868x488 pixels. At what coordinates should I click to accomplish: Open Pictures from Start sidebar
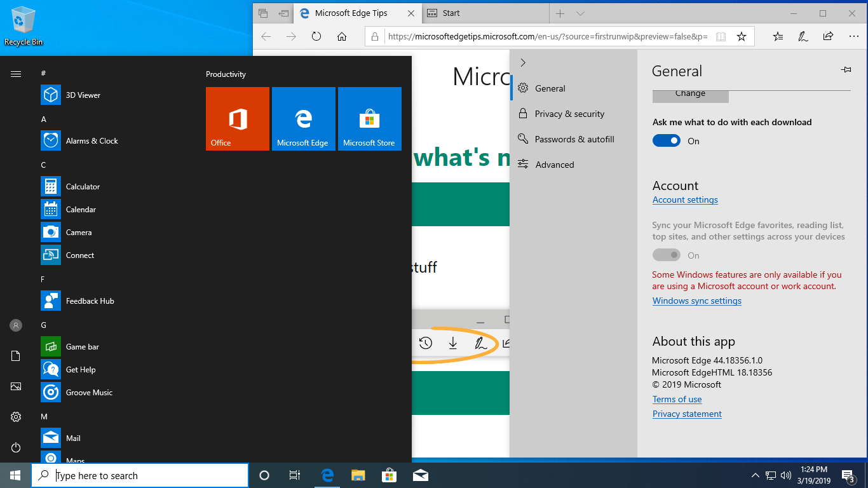point(16,386)
